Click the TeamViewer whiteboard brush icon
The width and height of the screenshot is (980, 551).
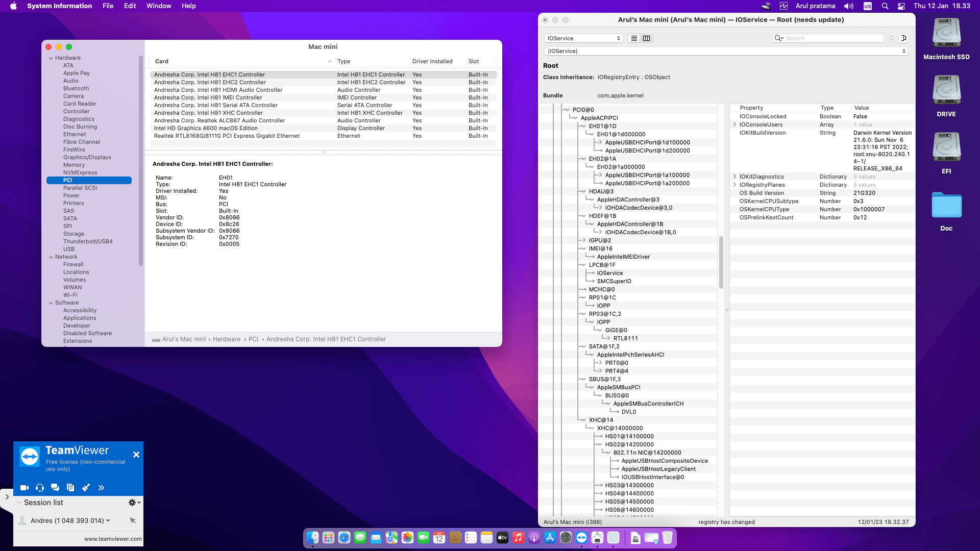tap(86, 488)
